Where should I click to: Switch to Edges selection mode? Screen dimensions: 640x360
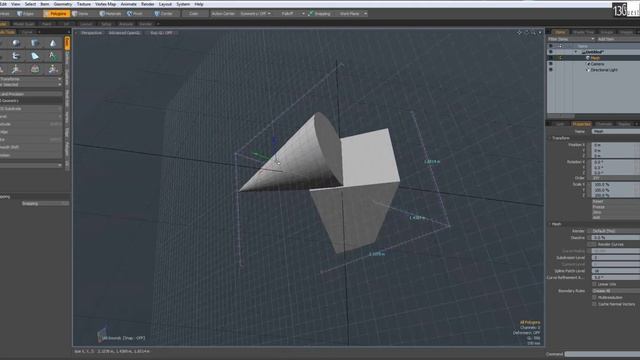pyautogui.click(x=25, y=13)
